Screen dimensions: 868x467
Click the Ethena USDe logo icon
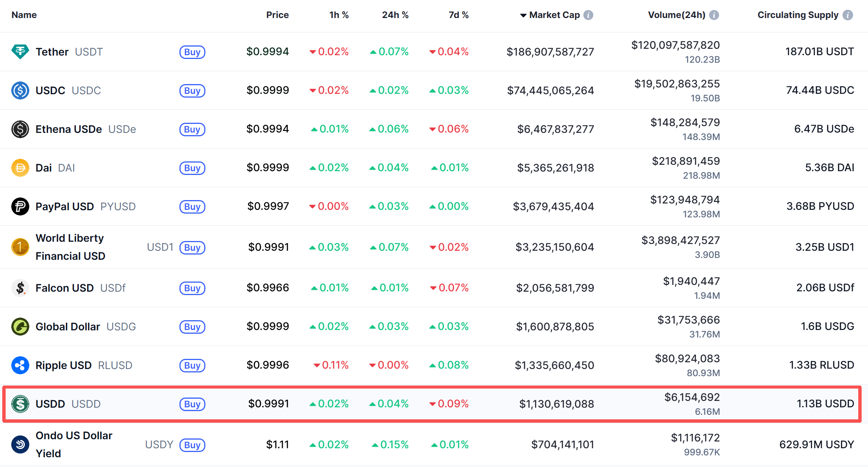click(20, 129)
